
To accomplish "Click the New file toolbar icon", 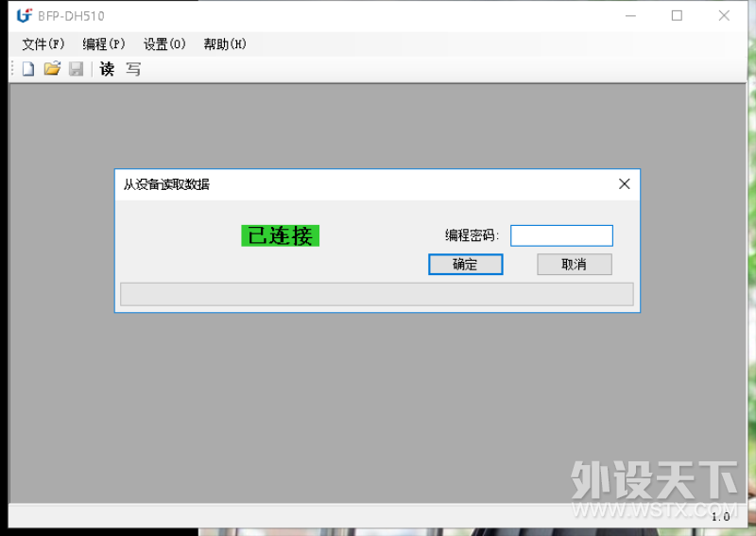I will (x=28, y=69).
